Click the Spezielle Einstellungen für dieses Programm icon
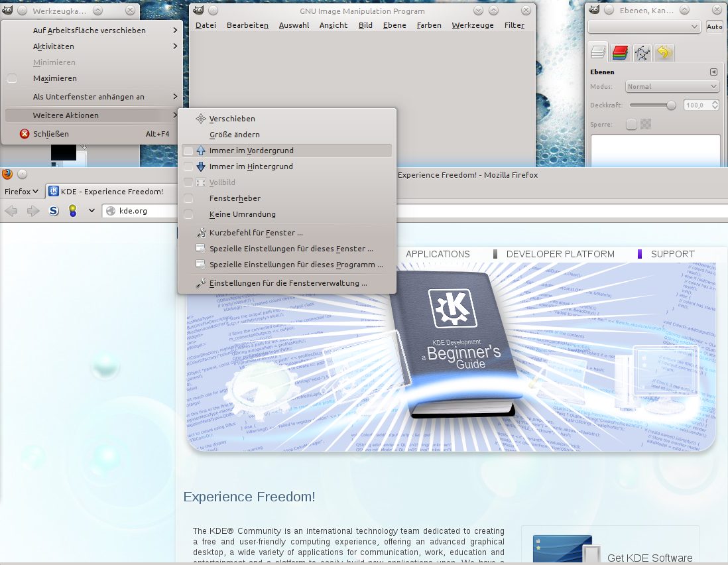 [x=201, y=264]
